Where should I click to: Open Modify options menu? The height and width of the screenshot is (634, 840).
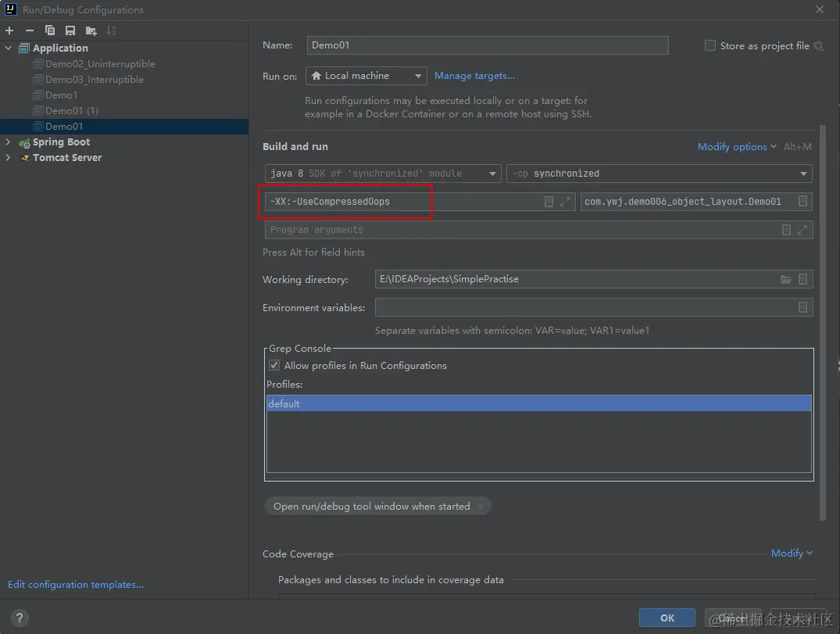click(737, 147)
